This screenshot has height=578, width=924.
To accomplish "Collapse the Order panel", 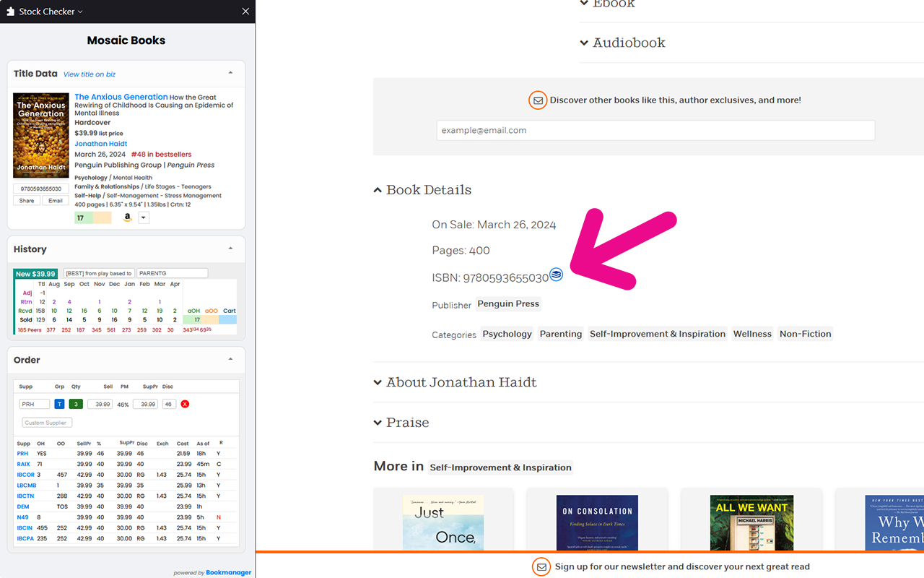I will coord(230,359).
